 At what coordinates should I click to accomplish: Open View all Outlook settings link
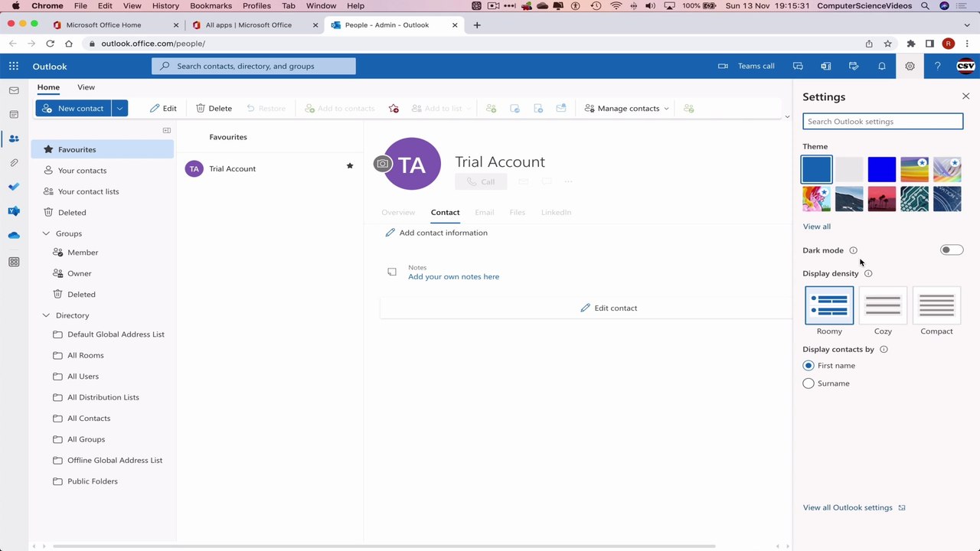pos(854,507)
